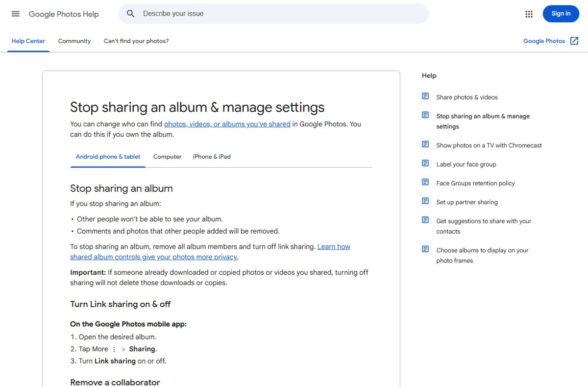Open Can't find your photos? tab
Image resolution: width=588 pixels, height=387 pixels.
[136, 41]
